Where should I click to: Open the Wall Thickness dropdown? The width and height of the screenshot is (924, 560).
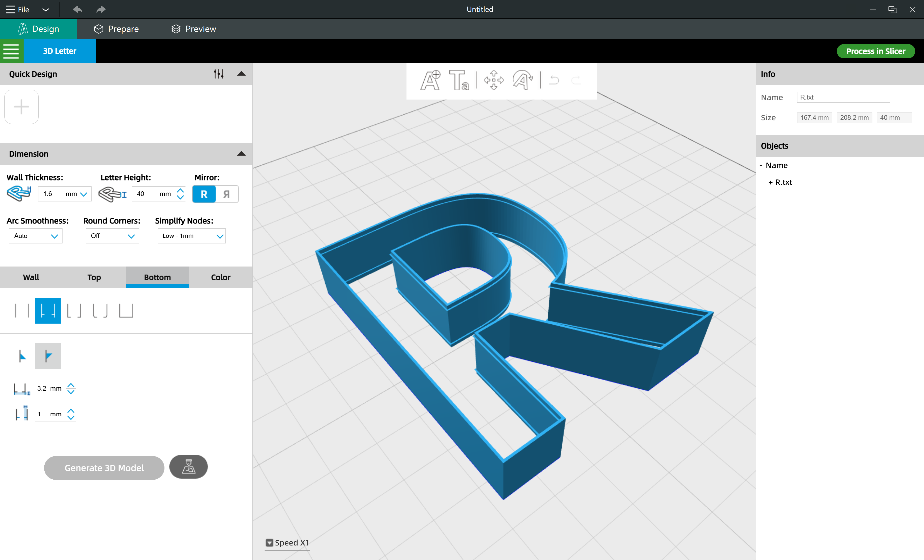pos(84,194)
